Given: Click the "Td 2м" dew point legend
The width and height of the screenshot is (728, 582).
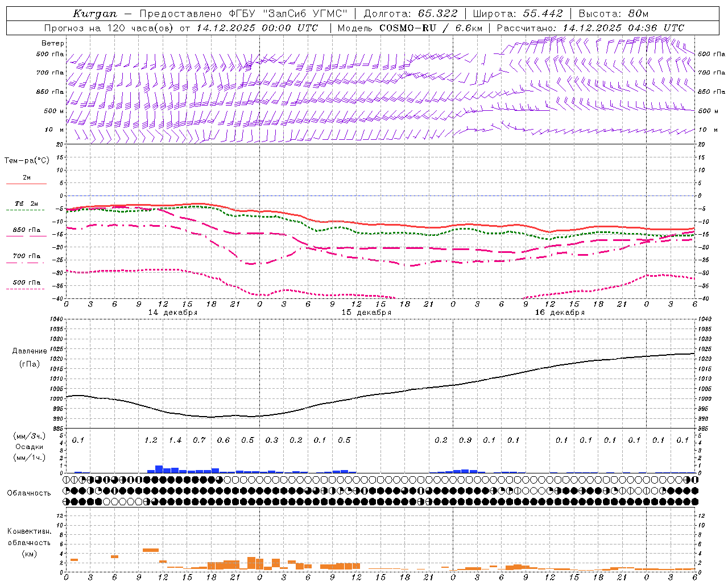Looking at the screenshot, I should coord(27,203).
